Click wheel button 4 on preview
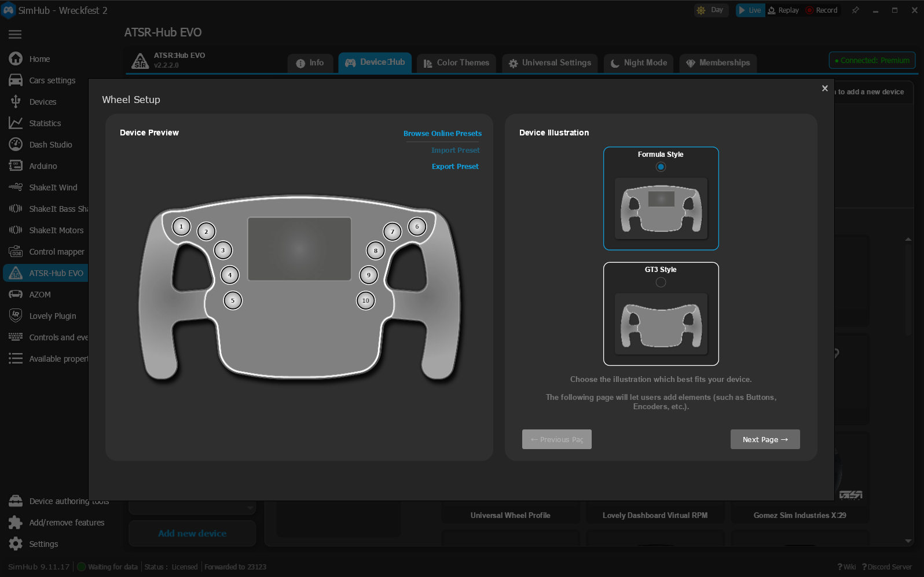 pyautogui.click(x=230, y=275)
